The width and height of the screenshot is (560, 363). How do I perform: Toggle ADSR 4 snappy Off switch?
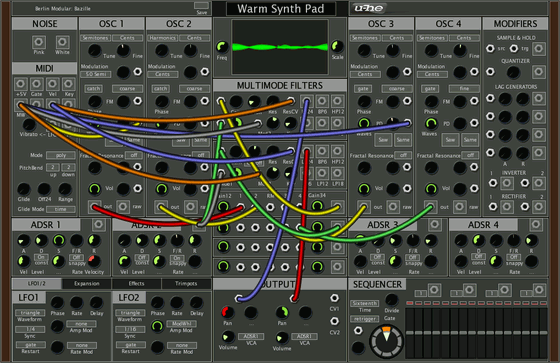514,257
